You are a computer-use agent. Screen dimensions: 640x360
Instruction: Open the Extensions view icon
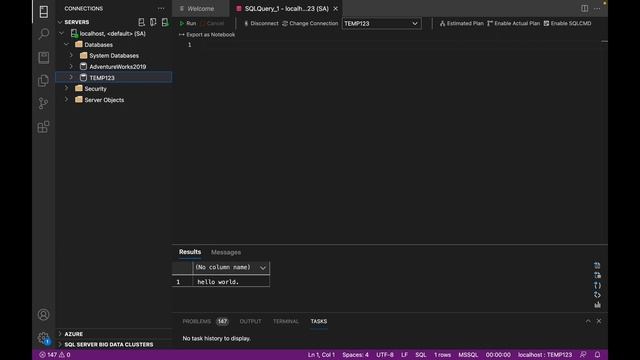click(x=44, y=127)
